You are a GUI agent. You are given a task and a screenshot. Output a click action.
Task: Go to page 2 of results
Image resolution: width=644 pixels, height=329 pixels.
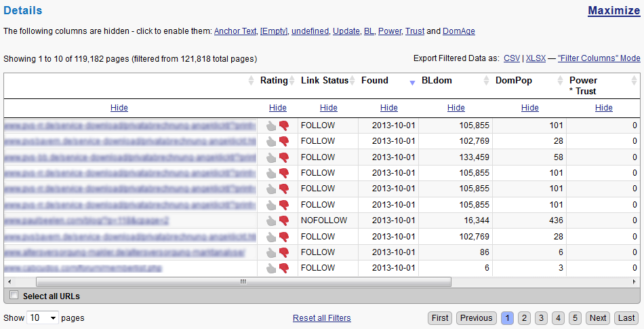pos(524,317)
